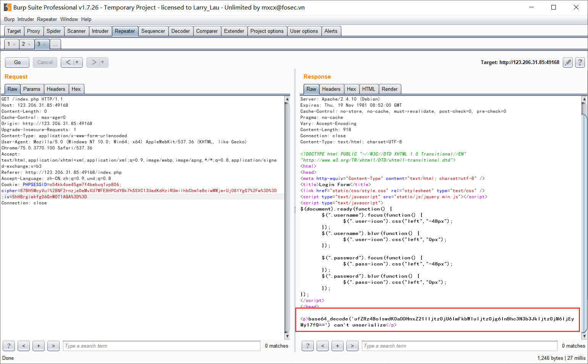Click Burp Suite logo icon in title bar
Image resolution: width=588 pixels, height=364 pixels.
(7, 7)
